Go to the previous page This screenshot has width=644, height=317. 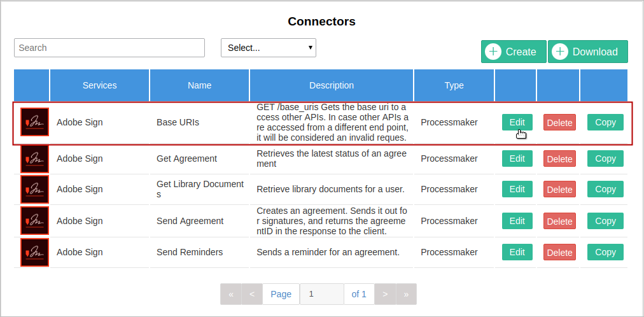point(252,294)
